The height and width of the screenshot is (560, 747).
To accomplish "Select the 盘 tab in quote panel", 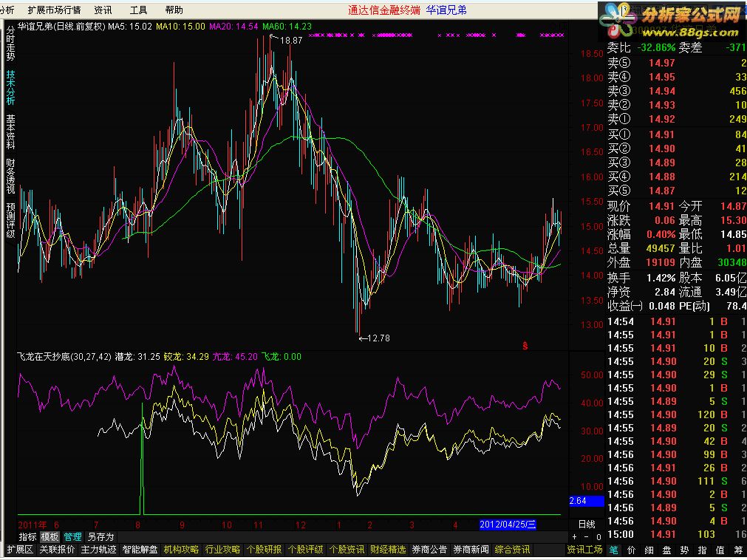I will click(666, 550).
